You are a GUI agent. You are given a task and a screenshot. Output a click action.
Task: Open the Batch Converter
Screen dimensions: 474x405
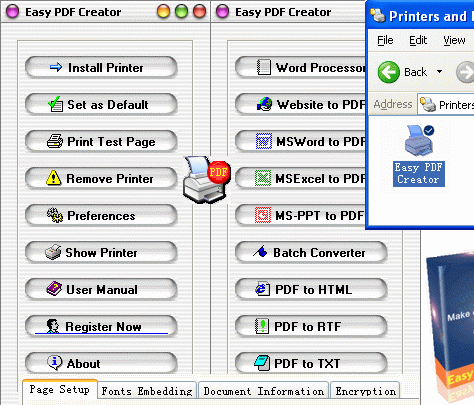tap(311, 253)
